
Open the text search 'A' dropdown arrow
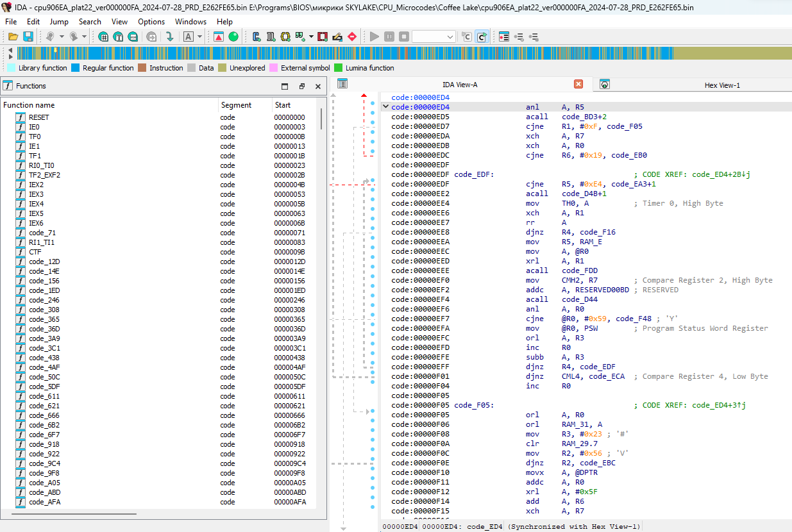[x=200, y=37]
